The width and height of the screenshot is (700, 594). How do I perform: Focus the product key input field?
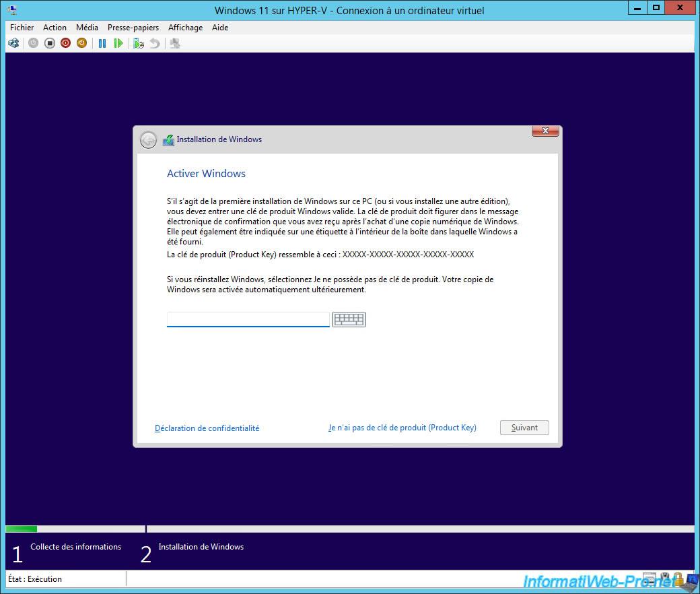(248, 319)
